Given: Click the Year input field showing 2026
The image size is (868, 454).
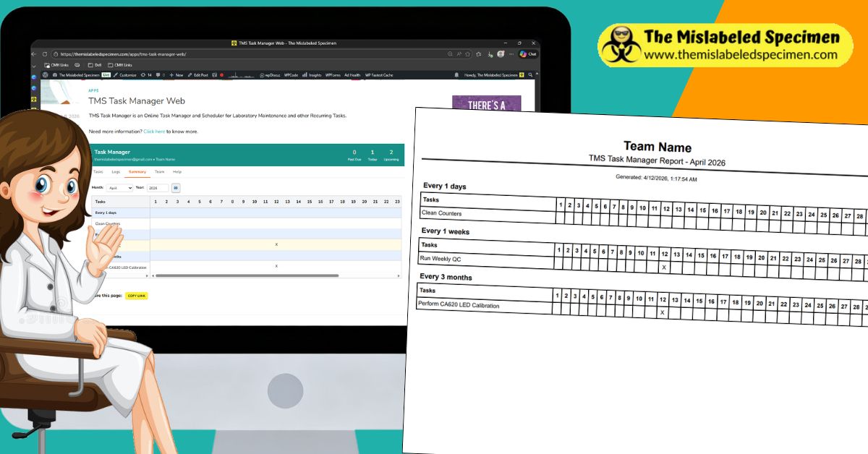Looking at the screenshot, I should (157, 188).
